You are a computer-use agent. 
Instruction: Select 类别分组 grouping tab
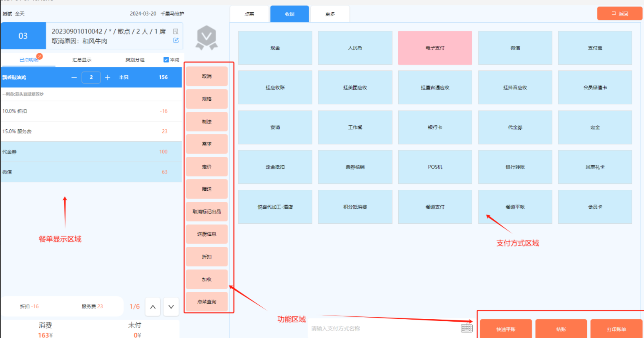(x=135, y=60)
